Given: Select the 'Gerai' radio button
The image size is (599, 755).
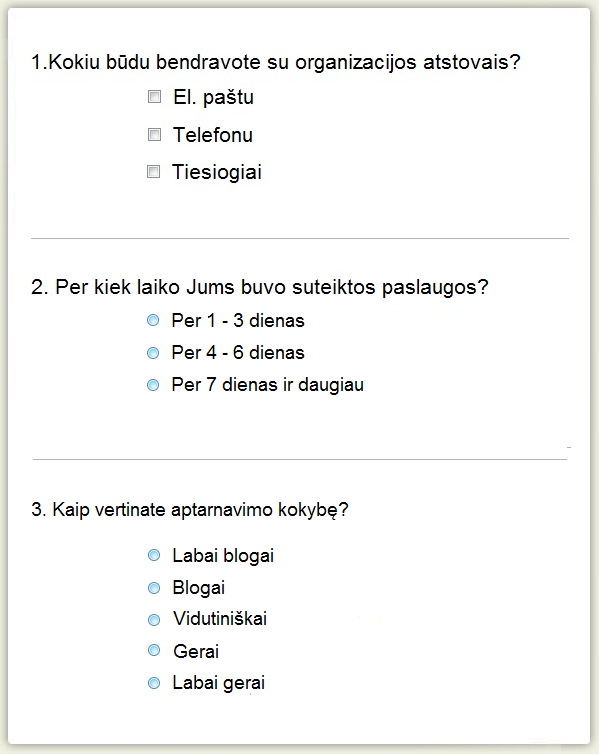Looking at the screenshot, I should point(154,651).
